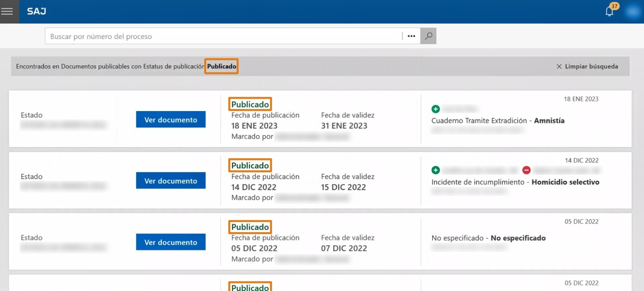
Task: Click Cuaderno Tramite Extradición - Amnistía text
Action: 498,121
